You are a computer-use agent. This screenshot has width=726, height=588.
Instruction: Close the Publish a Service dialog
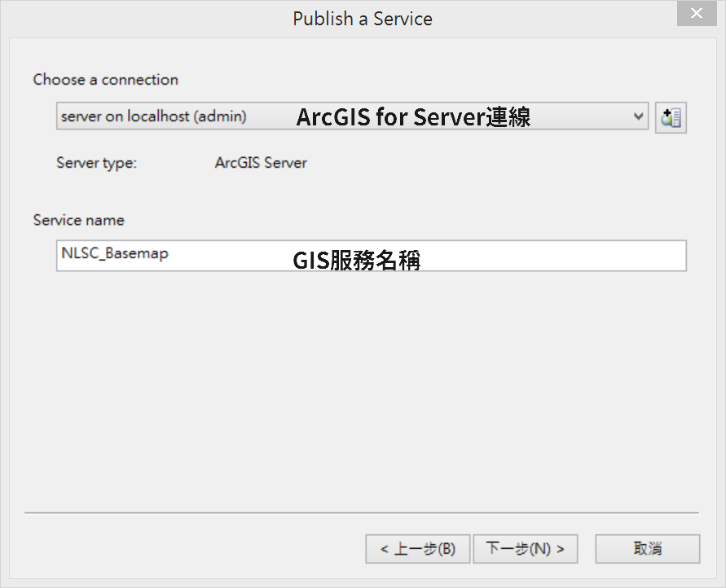697,13
